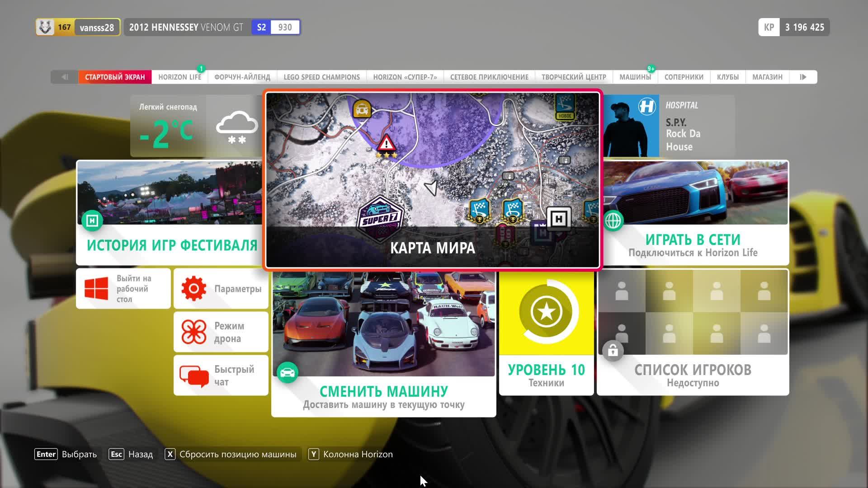Open Параметры settings gear icon

[194, 289]
